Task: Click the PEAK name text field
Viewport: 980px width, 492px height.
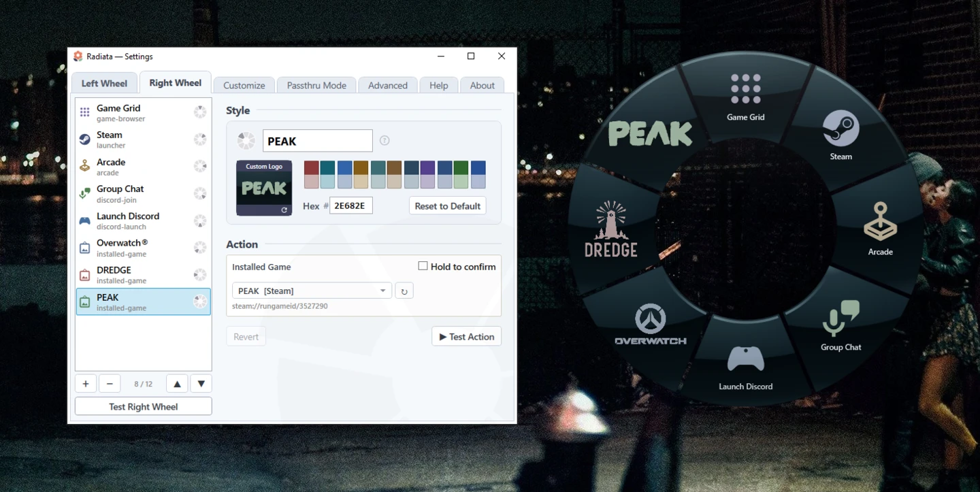Action: click(x=318, y=141)
